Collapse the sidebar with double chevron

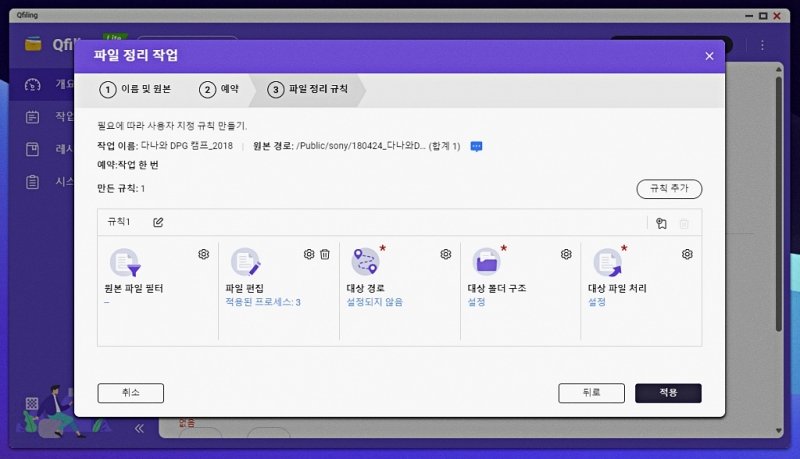click(139, 427)
